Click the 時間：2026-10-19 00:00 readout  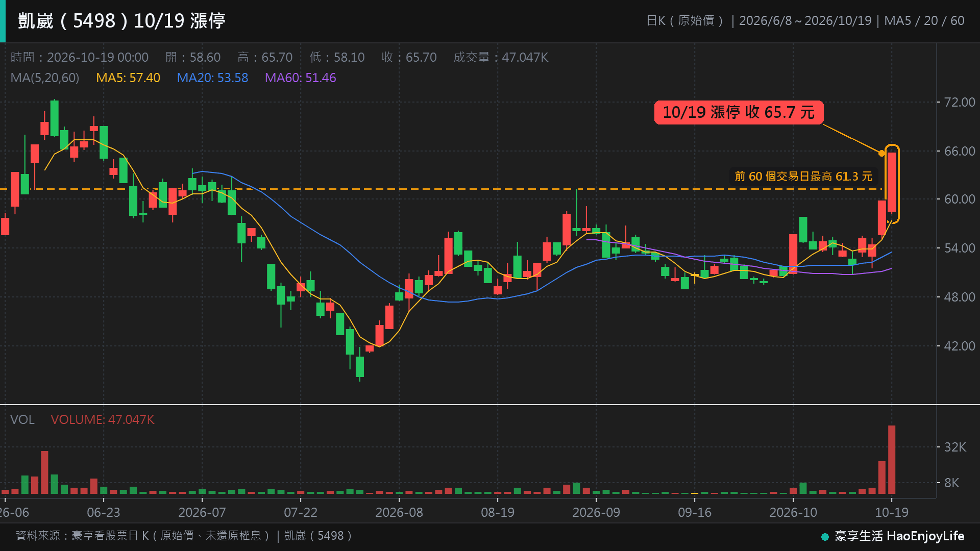click(80, 57)
